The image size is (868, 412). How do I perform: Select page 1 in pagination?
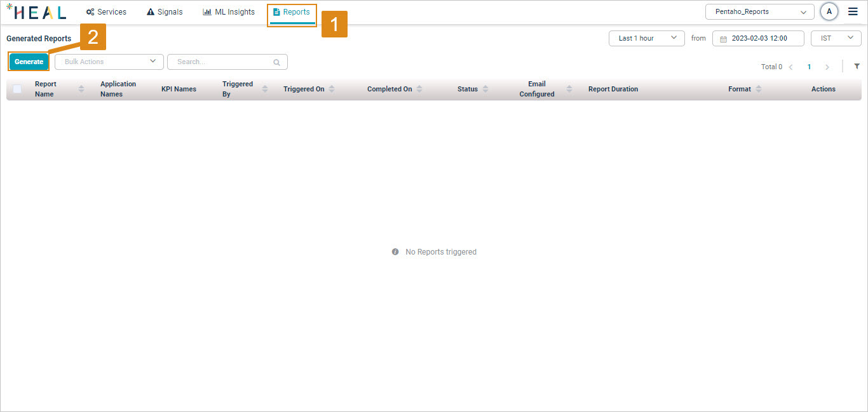point(809,67)
